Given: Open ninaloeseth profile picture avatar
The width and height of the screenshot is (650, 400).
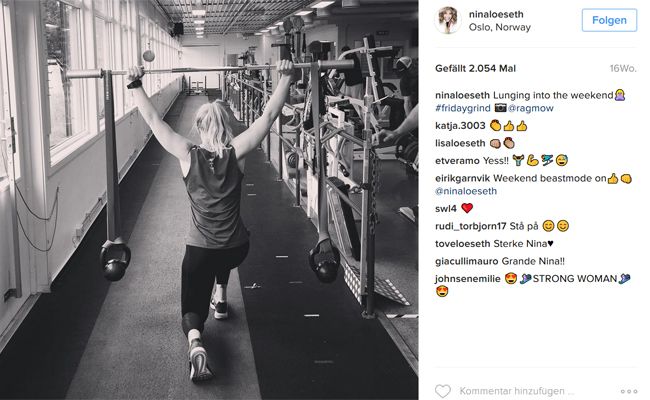Looking at the screenshot, I should click(448, 20).
